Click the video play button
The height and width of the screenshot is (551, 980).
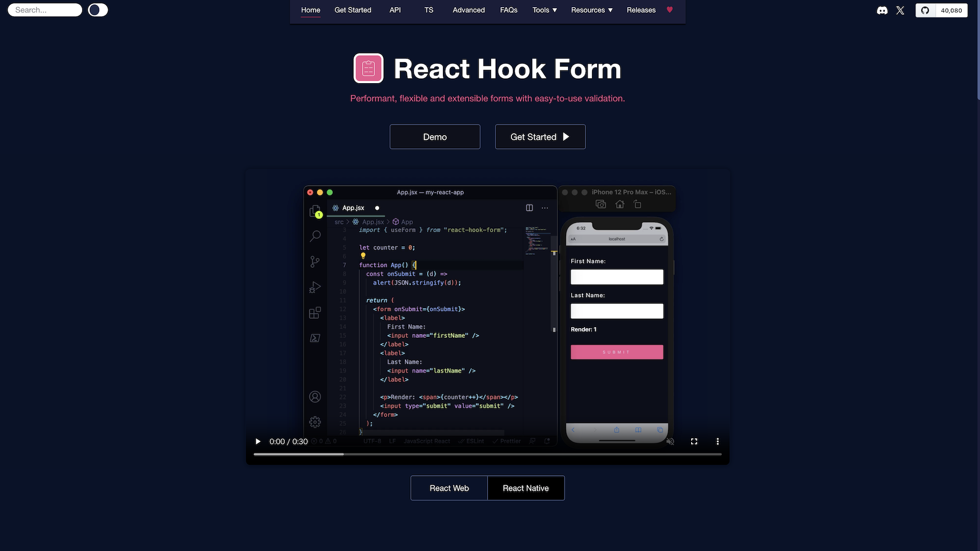pos(258,442)
